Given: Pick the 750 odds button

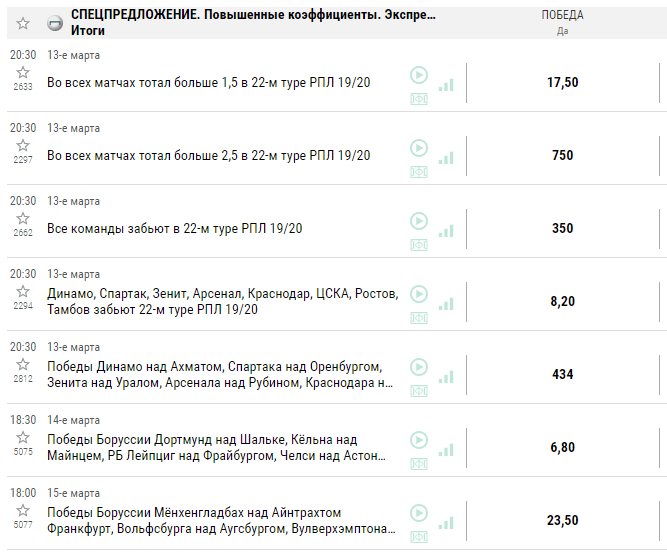Looking at the screenshot, I should pos(562,155).
